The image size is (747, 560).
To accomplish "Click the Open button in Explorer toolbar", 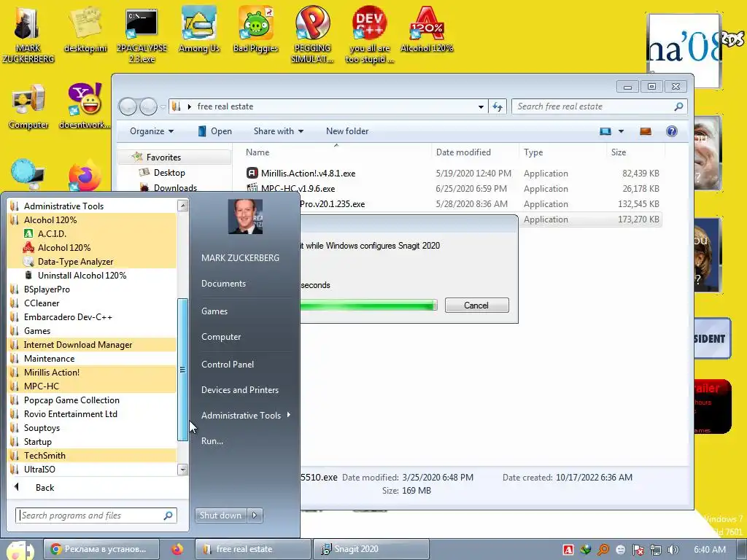I will coord(215,131).
